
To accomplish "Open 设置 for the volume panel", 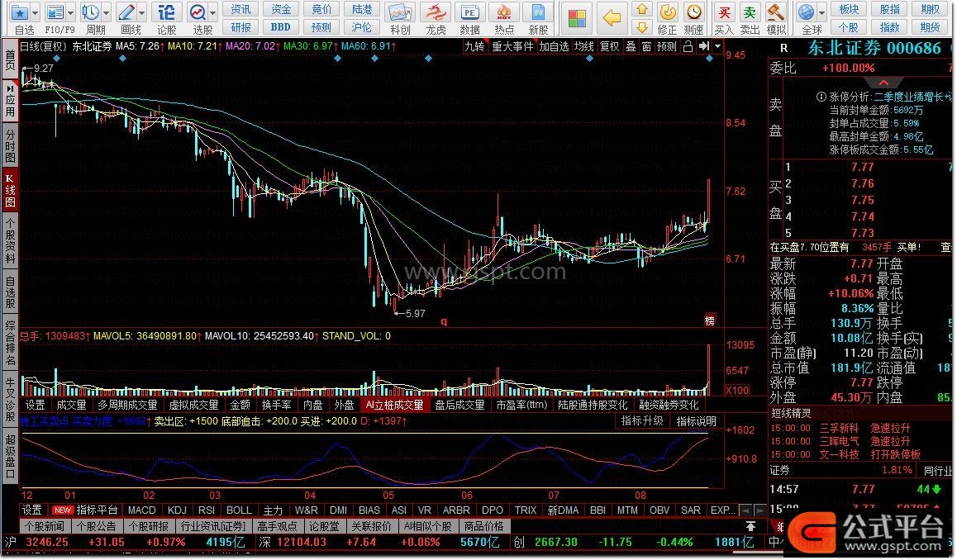I will 35,405.
